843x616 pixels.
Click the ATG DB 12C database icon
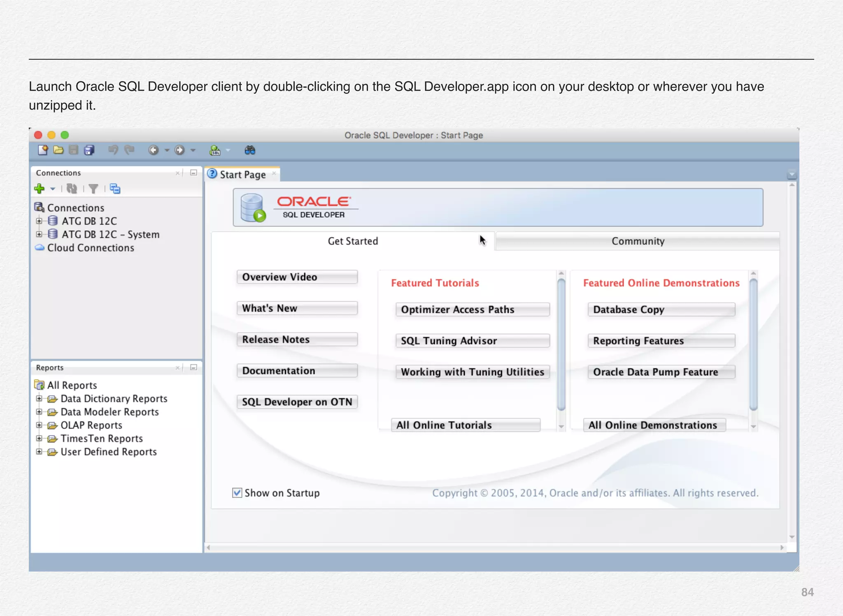[52, 221]
